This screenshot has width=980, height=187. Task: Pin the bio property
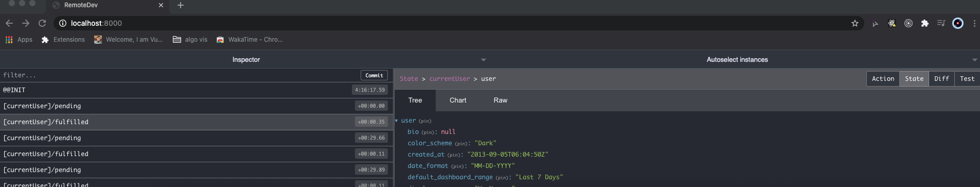click(428, 132)
